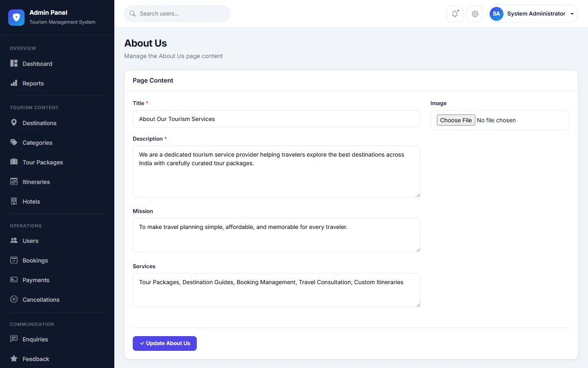Click into the Mission textarea
This screenshot has height=368, width=588.
coord(276,235)
